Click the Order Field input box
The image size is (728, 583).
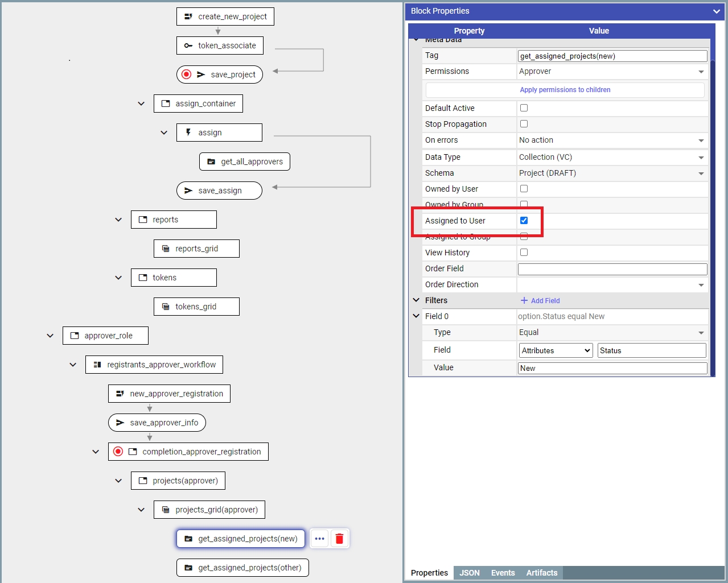point(612,269)
